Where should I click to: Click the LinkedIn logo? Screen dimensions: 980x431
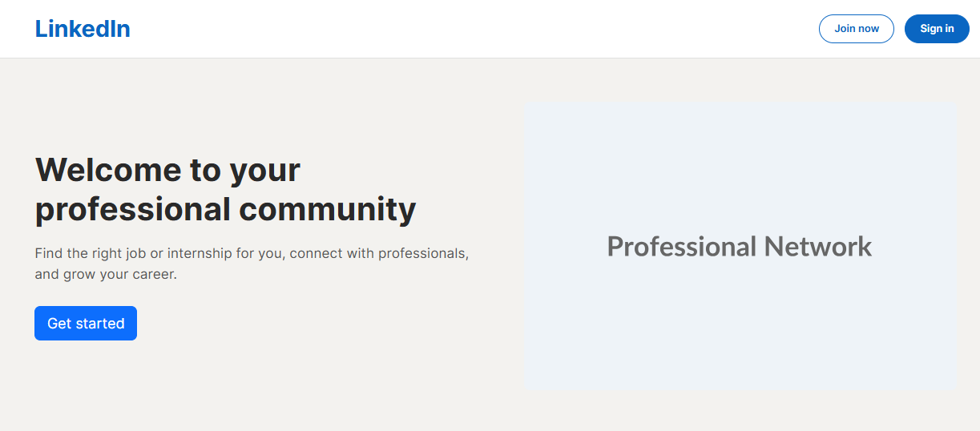point(83,29)
